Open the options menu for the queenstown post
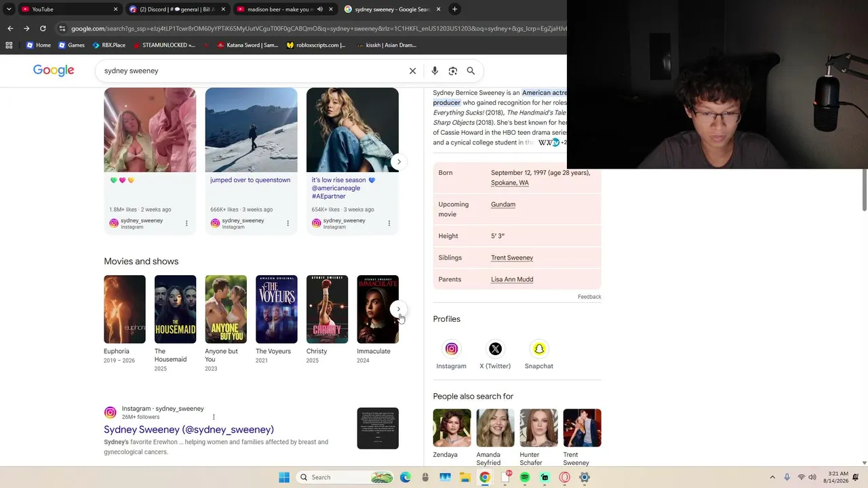This screenshot has height=488, width=868. 288,223
